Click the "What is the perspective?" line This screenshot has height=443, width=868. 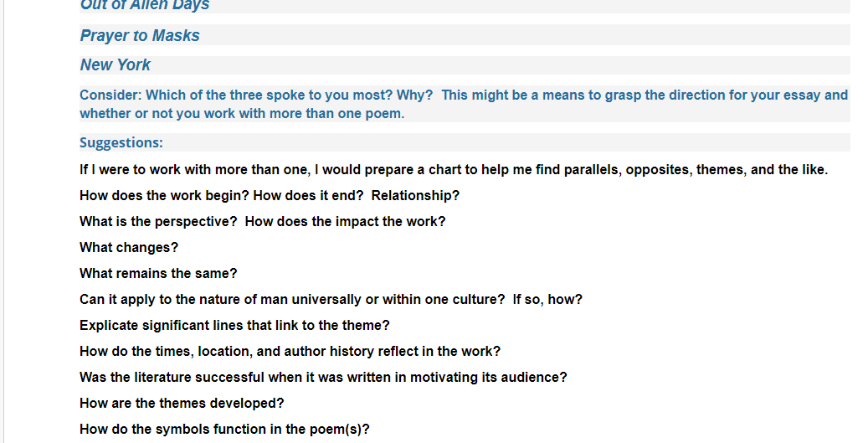(x=262, y=221)
